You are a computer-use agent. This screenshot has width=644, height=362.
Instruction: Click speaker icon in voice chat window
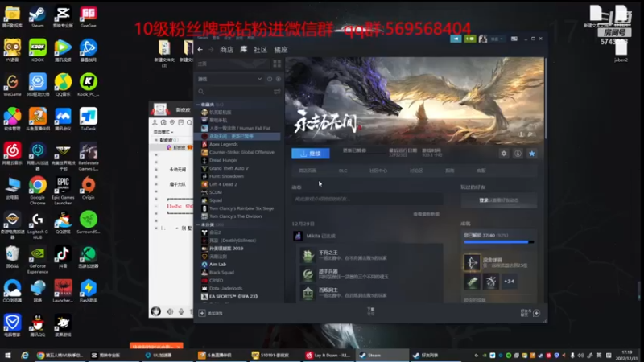click(170, 312)
